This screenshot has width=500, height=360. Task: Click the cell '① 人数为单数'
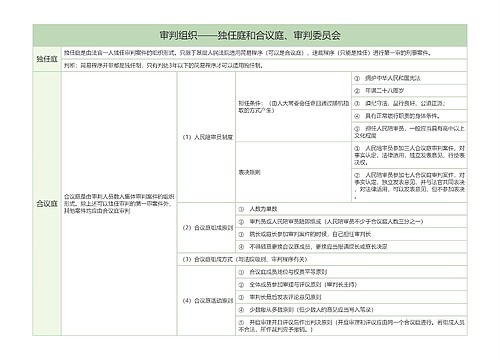click(x=351, y=209)
